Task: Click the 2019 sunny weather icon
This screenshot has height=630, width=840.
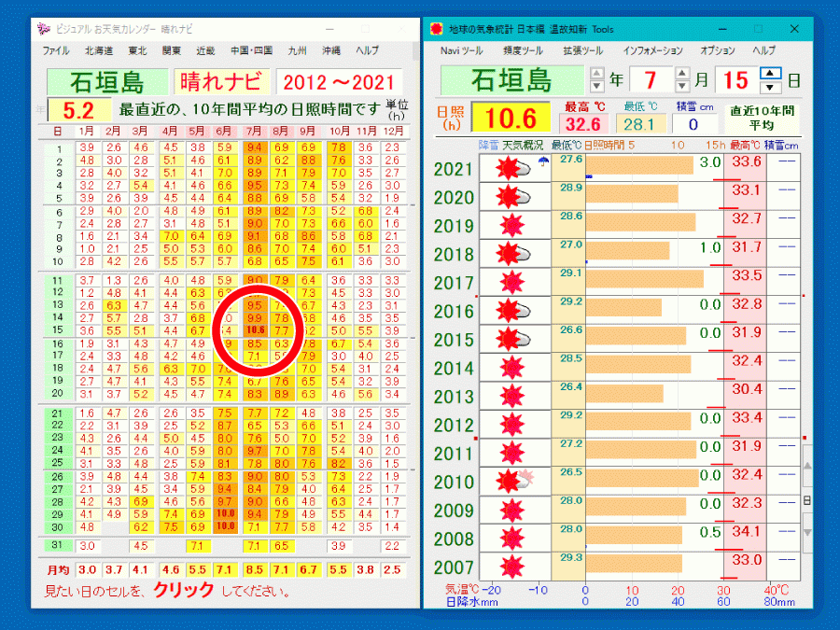Action: [512, 226]
